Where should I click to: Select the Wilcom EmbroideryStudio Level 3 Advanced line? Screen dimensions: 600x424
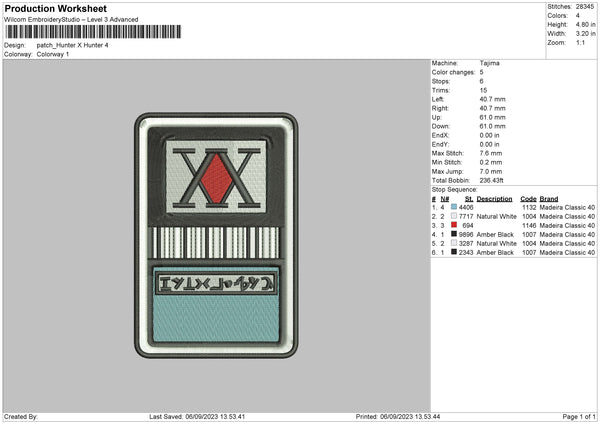click(x=71, y=20)
